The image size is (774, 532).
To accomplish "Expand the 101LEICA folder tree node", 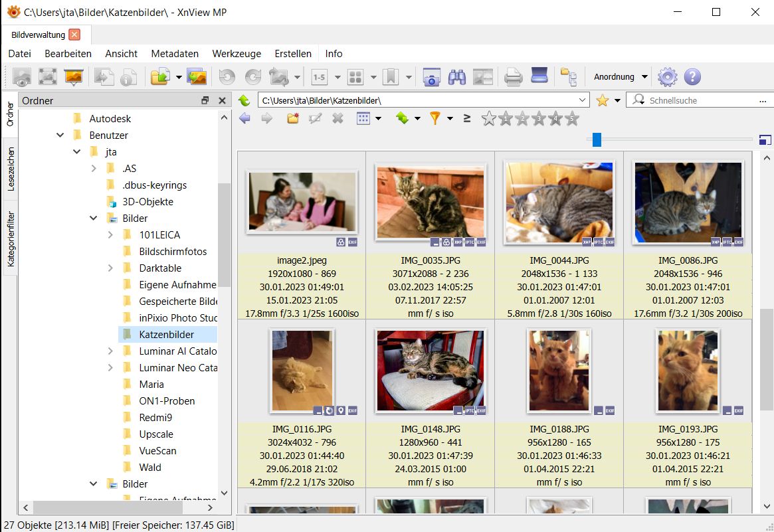I will [110, 235].
